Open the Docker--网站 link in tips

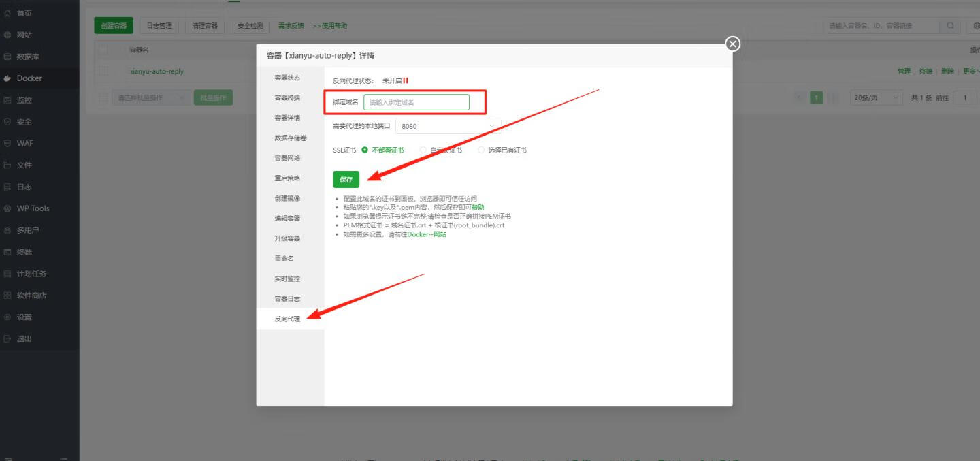[x=427, y=234]
